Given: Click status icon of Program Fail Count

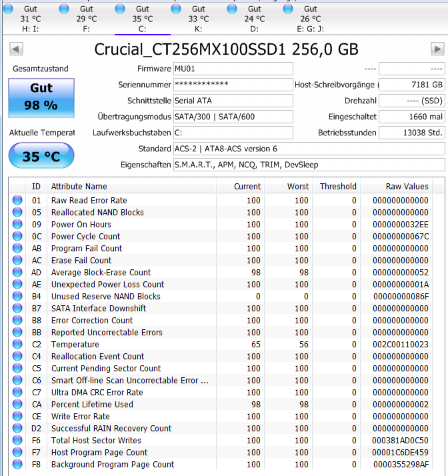Looking at the screenshot, I should click(17, 248).
